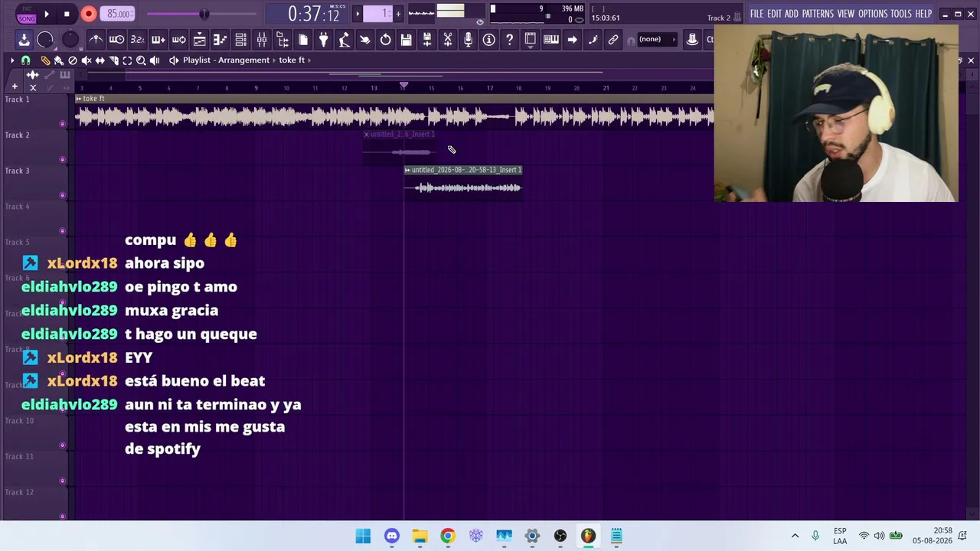The width and height of the screenshot is (980, 551).
Task: Click the chain link icon in toolbar
Action: click(x=613, y=40)
